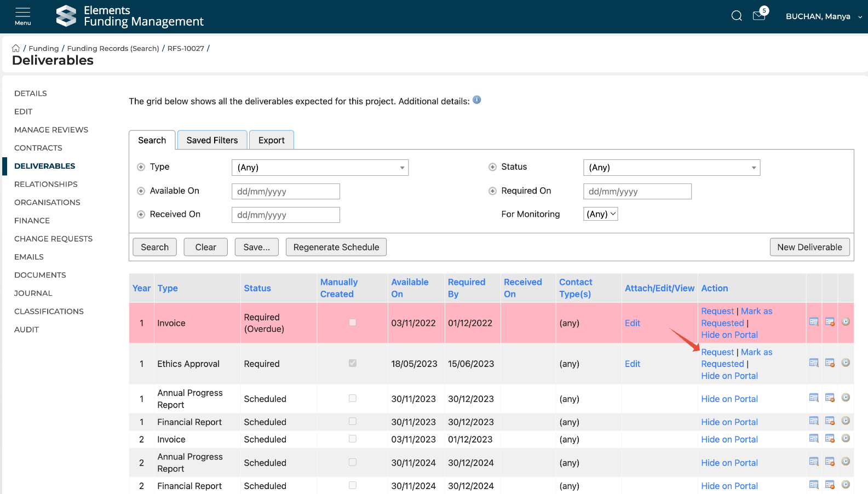Click the search magnifier in header
Image resolution: width=868 pixels, height=494 pixels.
click(737, 16)
